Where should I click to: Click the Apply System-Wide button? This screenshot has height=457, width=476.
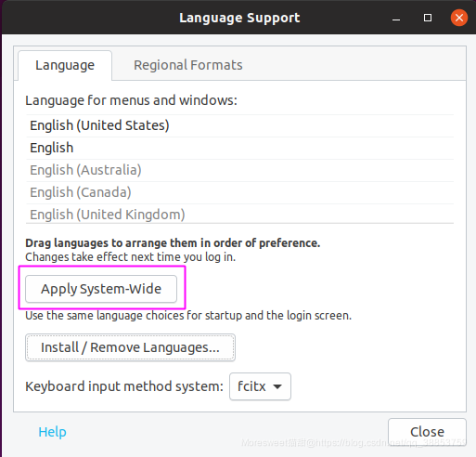point(101,289)
